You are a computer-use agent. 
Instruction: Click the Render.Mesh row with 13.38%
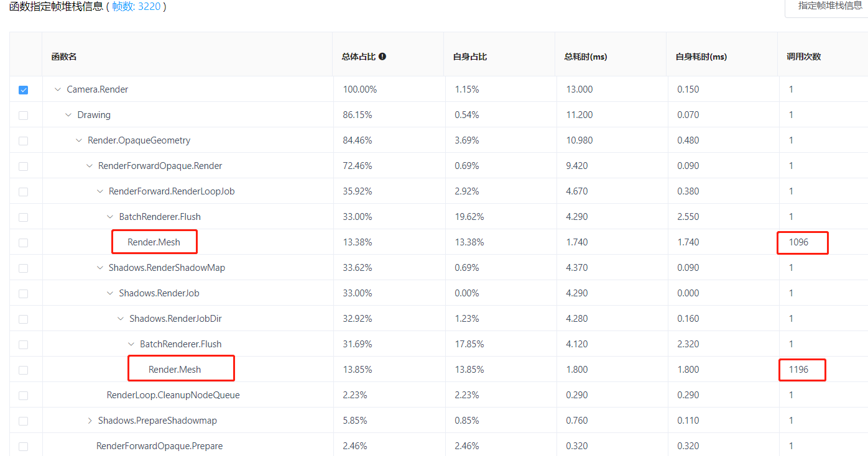pos(154,242)
